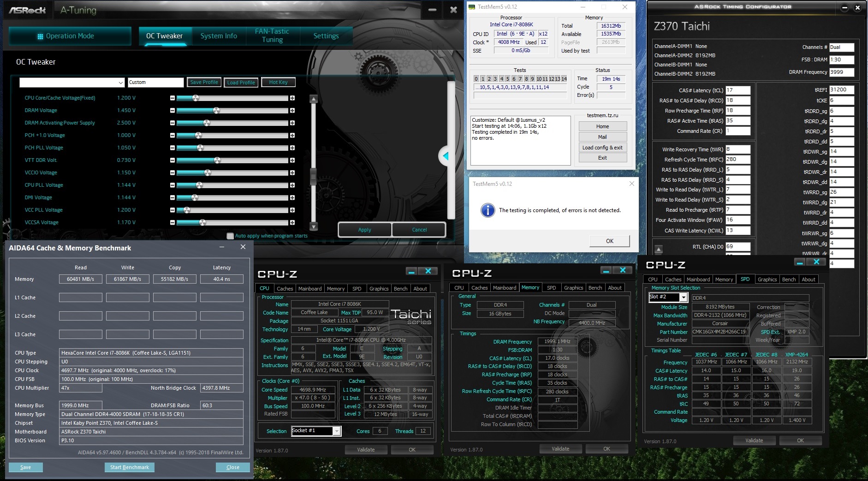Start the AIDA64 benchmark
This screenshot has width=868, height=481.
tap(130, 467)
